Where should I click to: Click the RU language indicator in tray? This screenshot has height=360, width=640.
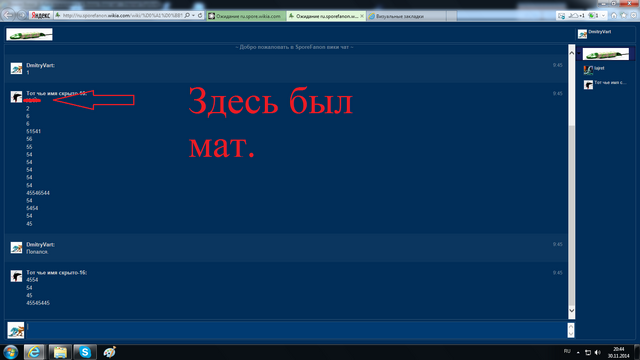point(567,351)
